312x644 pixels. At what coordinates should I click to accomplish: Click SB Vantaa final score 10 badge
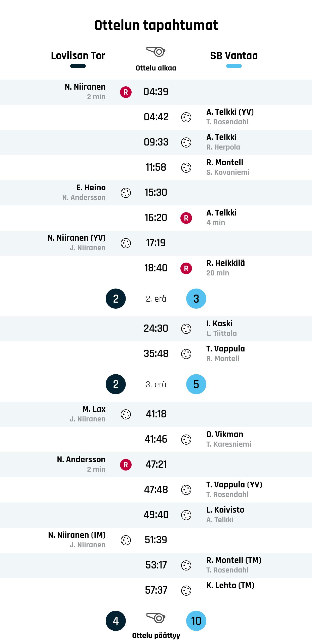(x=196, y=621)
